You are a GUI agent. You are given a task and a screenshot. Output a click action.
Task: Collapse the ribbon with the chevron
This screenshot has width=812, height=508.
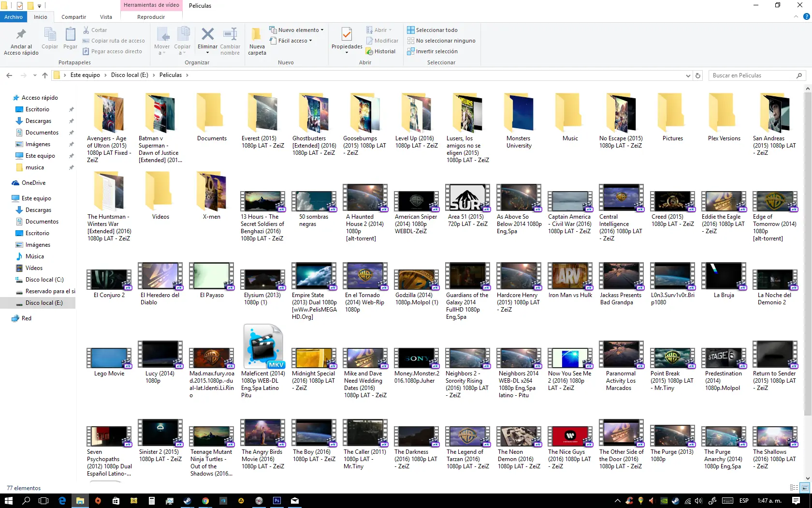[x=796, y=16]
